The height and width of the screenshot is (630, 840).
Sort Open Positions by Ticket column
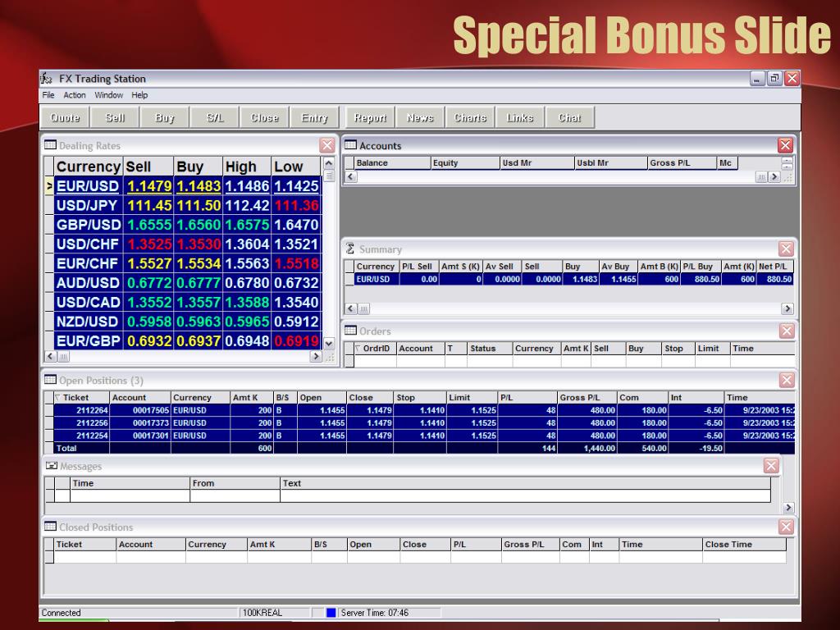click(x=81, y=398)
